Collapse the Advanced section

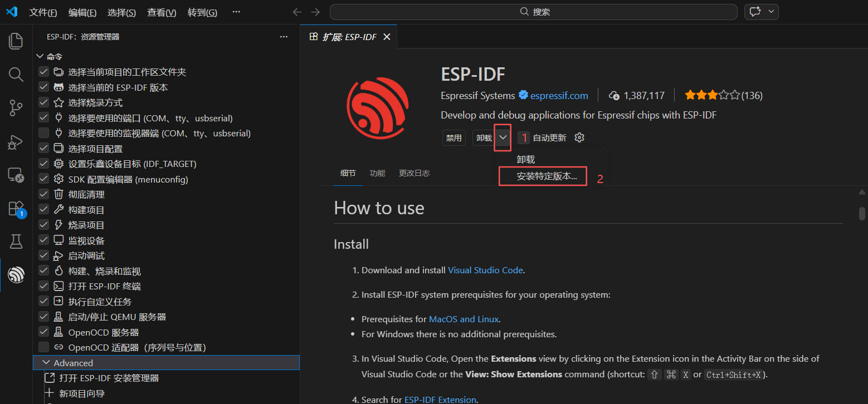point(47,363)
